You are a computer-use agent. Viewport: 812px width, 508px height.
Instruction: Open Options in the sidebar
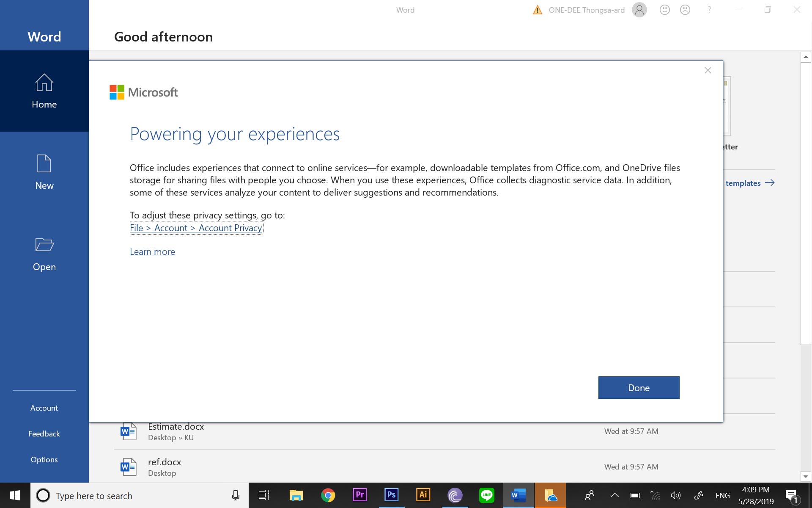pyautogui.click(x=44, y=459)
